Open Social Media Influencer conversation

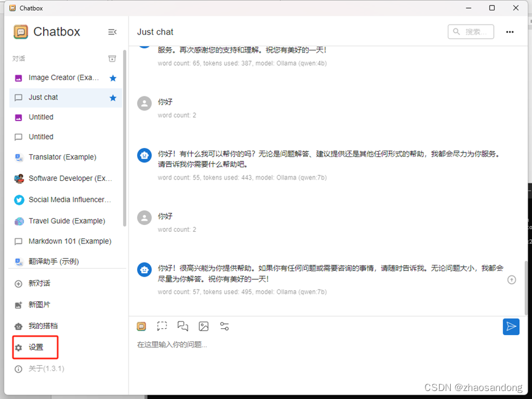click(x=65, y=200)
